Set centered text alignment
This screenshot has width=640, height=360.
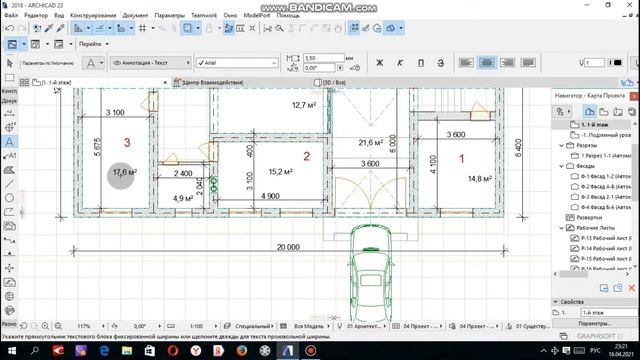click(x=487, y=62)
